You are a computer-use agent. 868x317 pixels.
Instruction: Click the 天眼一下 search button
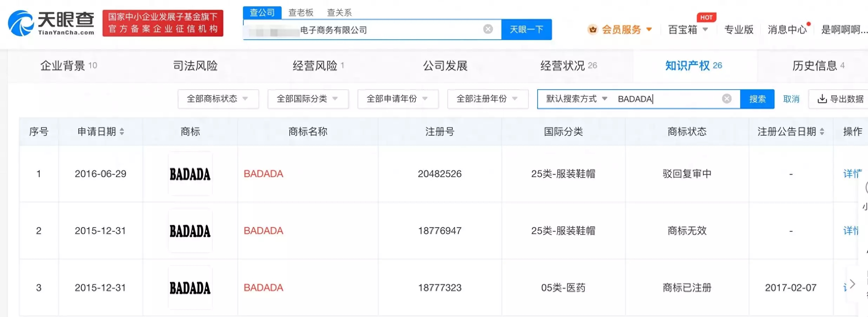[x=526, y=30]
